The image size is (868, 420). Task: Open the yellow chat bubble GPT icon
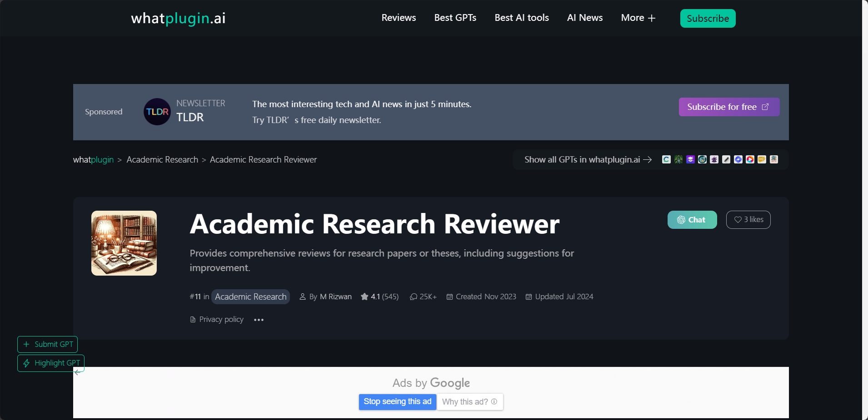pyautogui.click(x=762, y=159)
